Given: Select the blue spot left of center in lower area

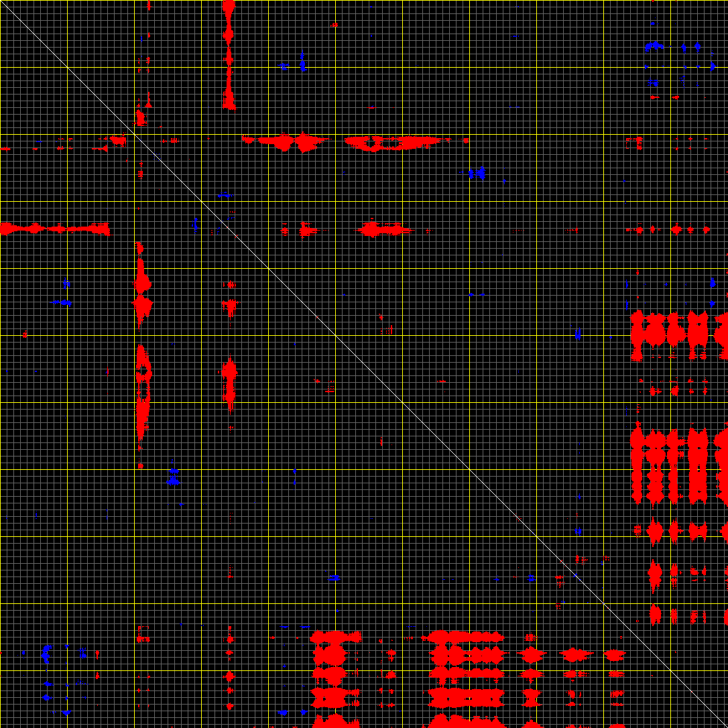Looking at the screenshot, I should (174, 477).
